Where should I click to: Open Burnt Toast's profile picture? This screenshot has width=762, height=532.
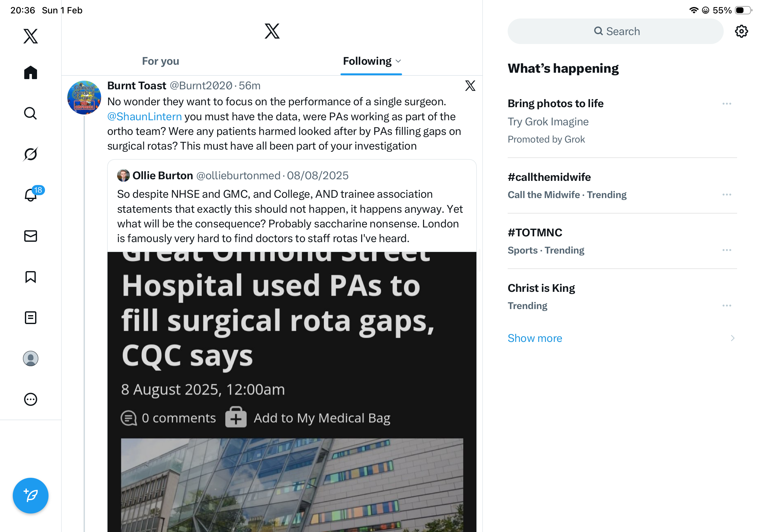pyautogui.click(x=84, y=98)
